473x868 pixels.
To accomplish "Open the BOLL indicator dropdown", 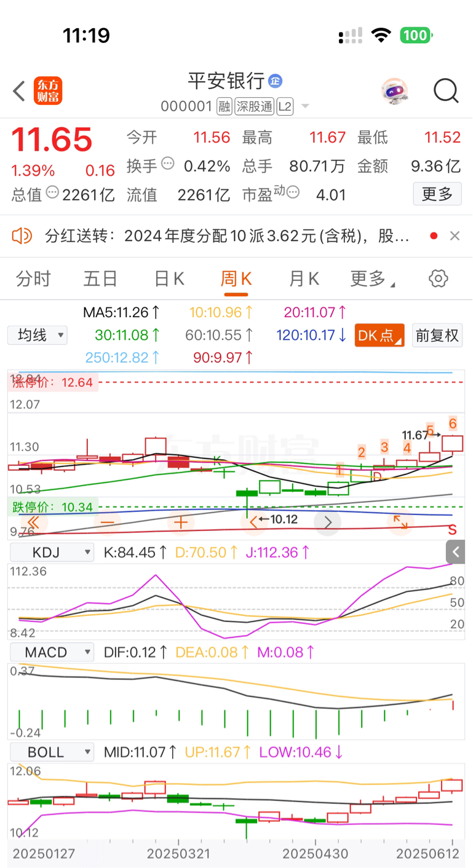I will coord(51,751).
